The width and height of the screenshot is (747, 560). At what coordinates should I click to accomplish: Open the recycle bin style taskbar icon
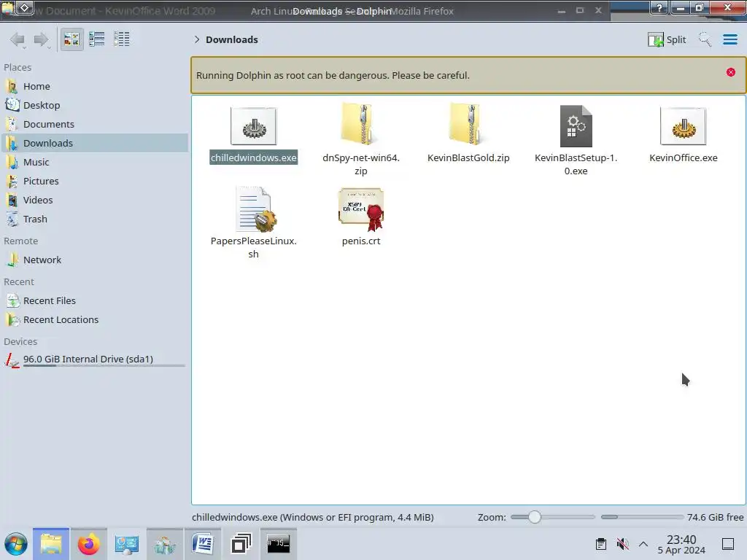(x=165, y=544)
